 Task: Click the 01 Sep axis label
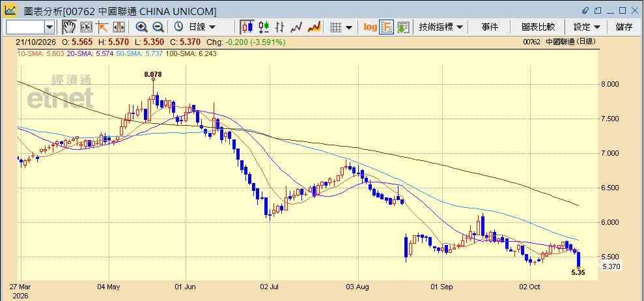click(x=442, y=287)
